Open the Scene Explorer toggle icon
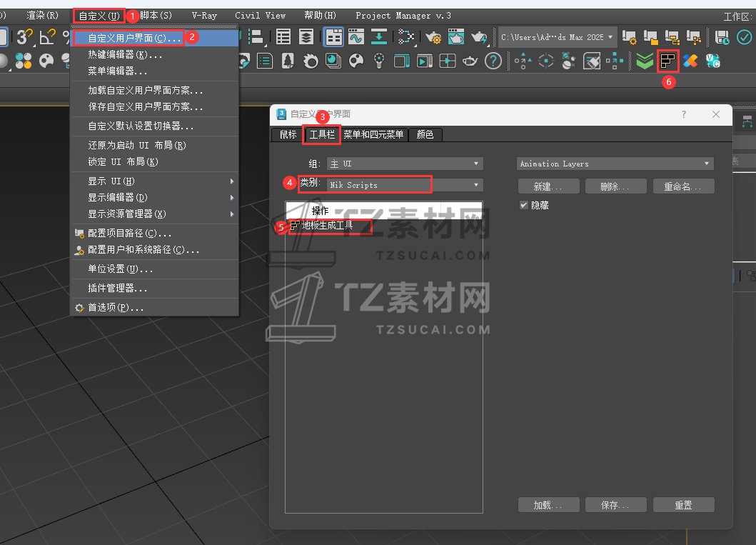 (x=283, y=37)
